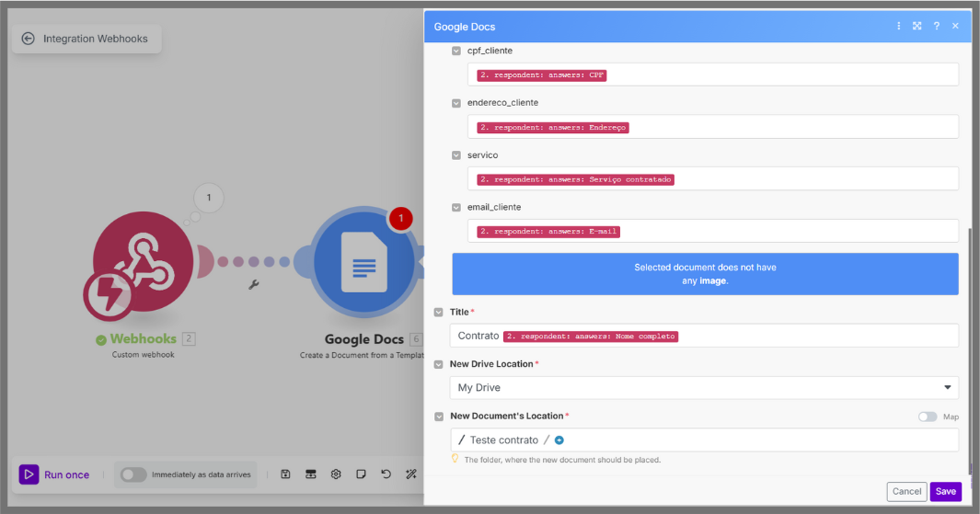
Task: Click the Save button
Action: pyautogui.click(x=946, y=492)
